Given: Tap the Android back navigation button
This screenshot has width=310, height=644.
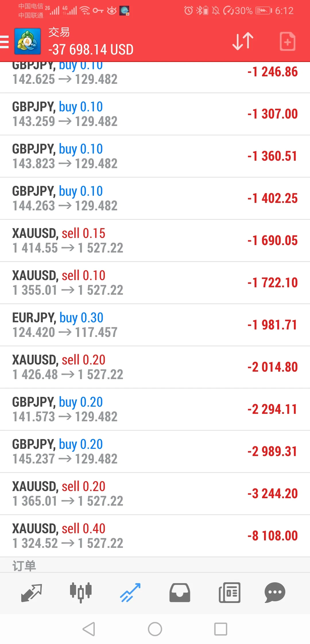Looking at the screenshot, I should click(89, 629).
